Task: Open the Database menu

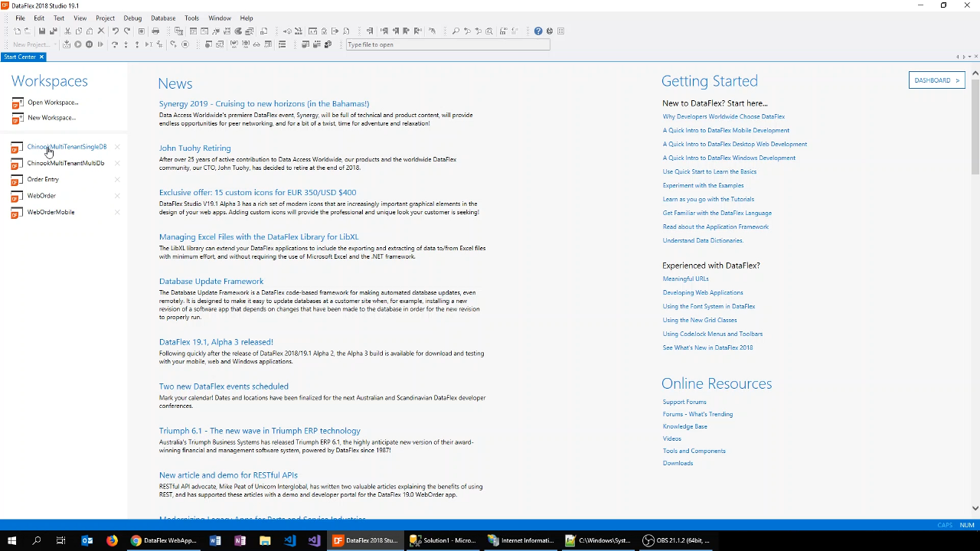Action: click(x=162, y=18)
